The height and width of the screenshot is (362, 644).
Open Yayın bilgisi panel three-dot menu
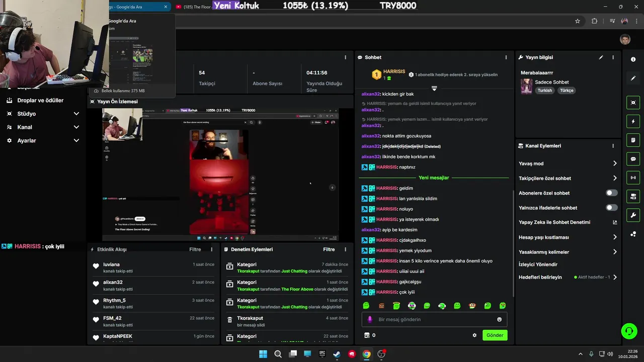[613, 57]
